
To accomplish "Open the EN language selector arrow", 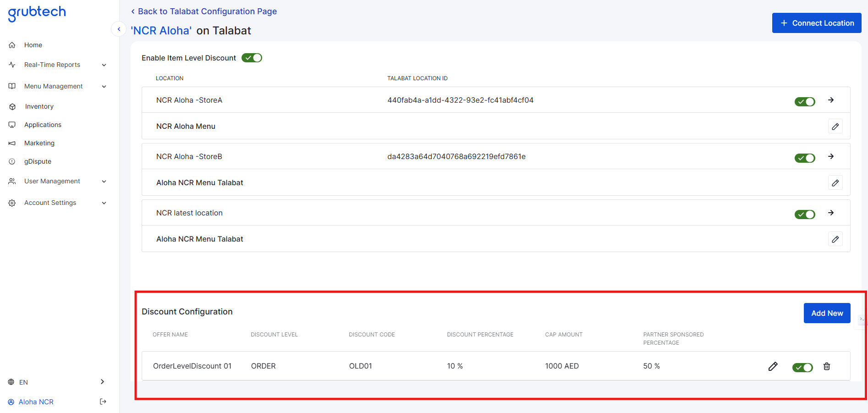I will [x=102, y=382].
